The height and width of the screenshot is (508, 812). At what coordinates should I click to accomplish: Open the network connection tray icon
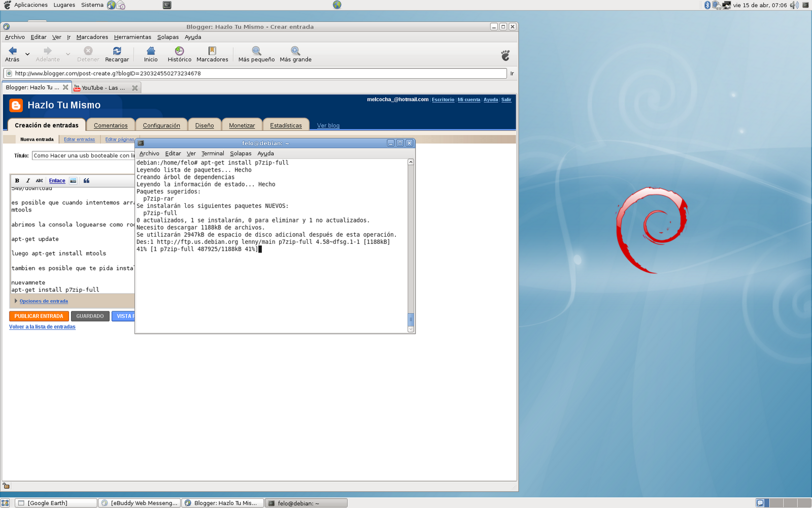tap(726, 5)
